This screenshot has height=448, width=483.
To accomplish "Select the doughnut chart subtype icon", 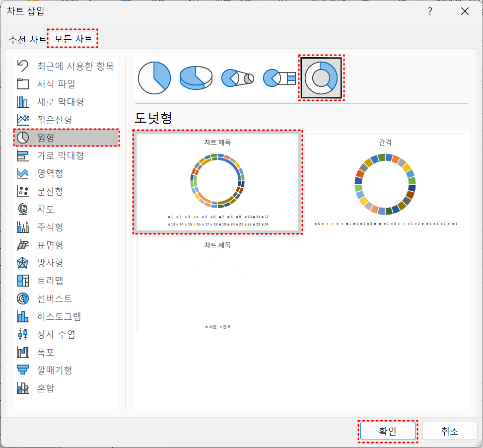I will [321, 78].
